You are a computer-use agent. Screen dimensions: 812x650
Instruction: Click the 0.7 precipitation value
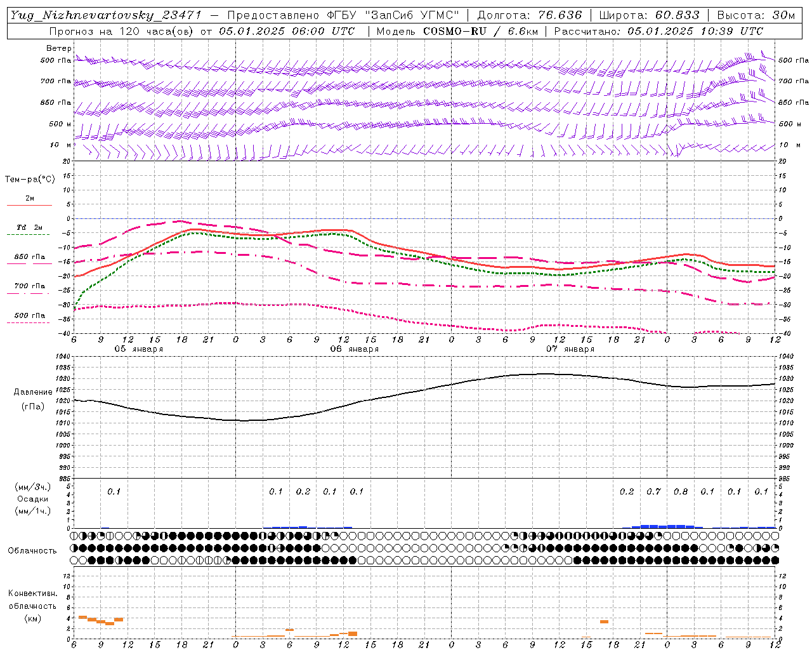pos(653,491)
